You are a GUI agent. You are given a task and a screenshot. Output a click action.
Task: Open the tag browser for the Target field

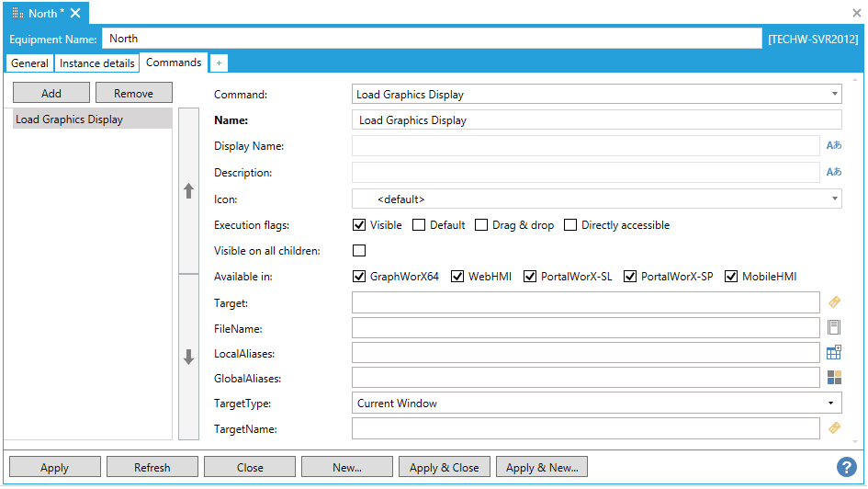click(834, 301)
